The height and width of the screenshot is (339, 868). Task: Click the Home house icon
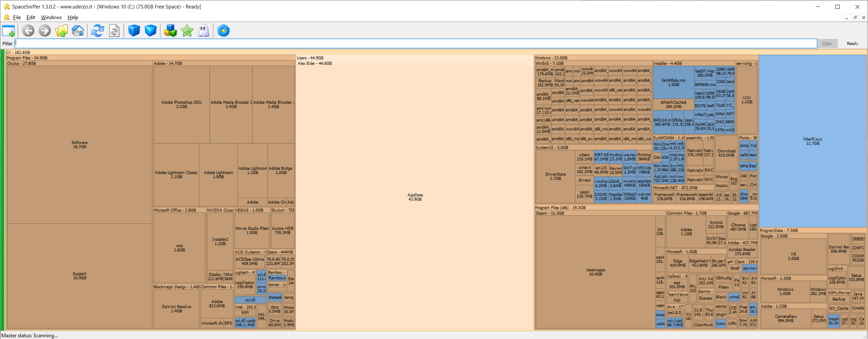(78, 31)
